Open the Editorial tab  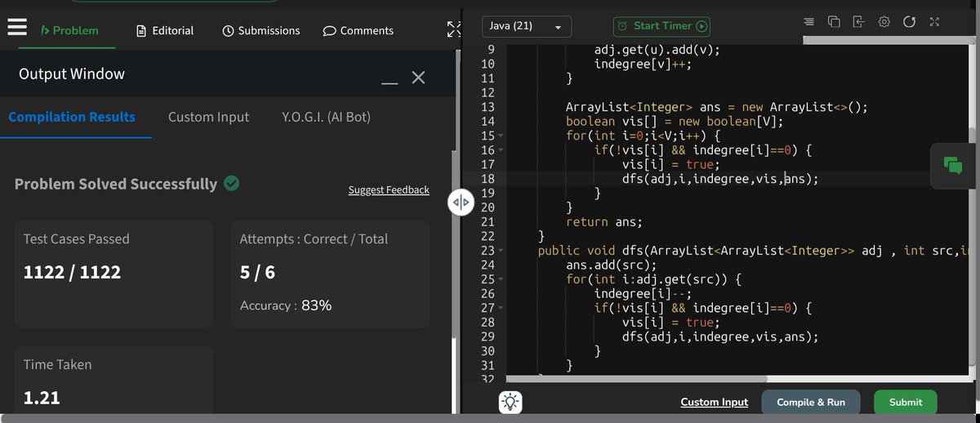pyautogui.click(x=165, y=30)
